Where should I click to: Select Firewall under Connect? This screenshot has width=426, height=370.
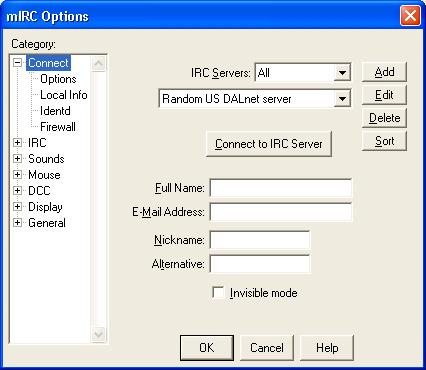click(58, 127)
